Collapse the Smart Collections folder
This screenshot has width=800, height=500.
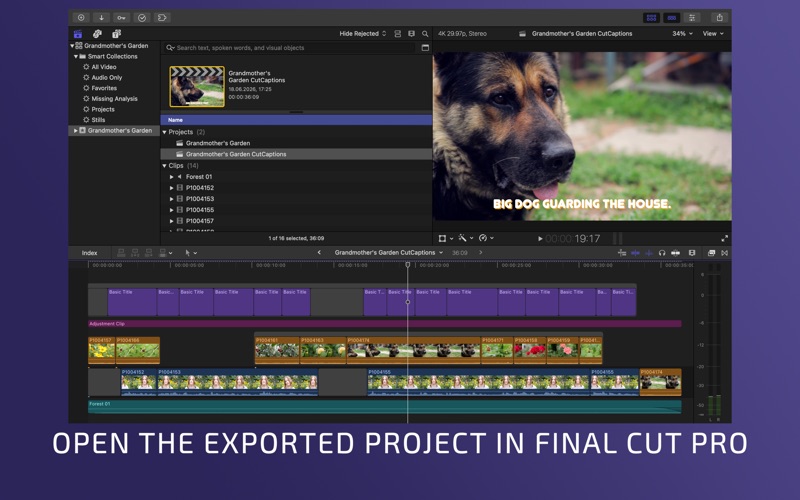click(x=76, y=56)
